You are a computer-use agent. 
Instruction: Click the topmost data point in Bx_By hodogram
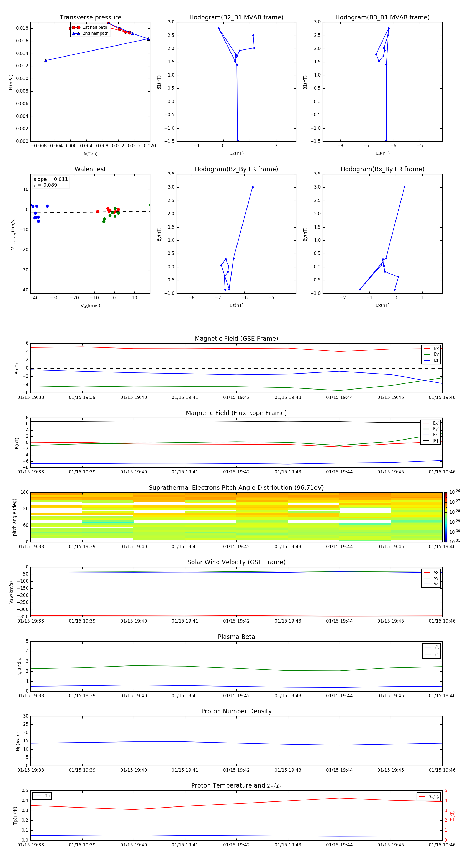click(x=404, y=187)
